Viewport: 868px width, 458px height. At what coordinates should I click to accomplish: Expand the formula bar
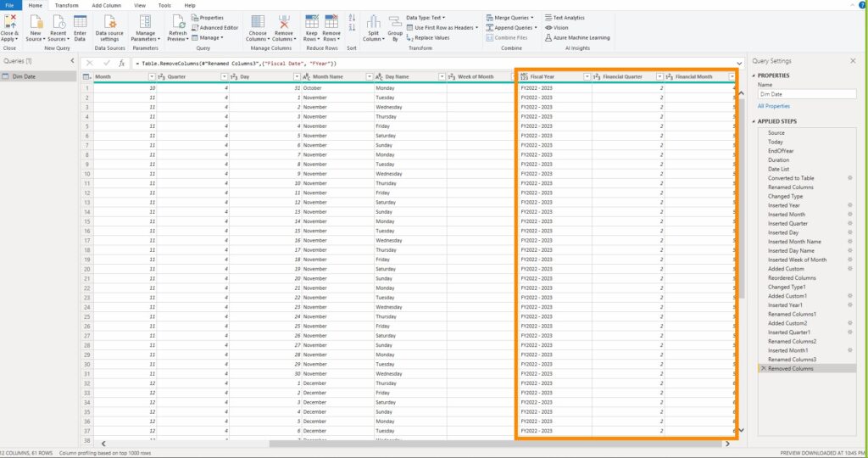tap(739, 64)
